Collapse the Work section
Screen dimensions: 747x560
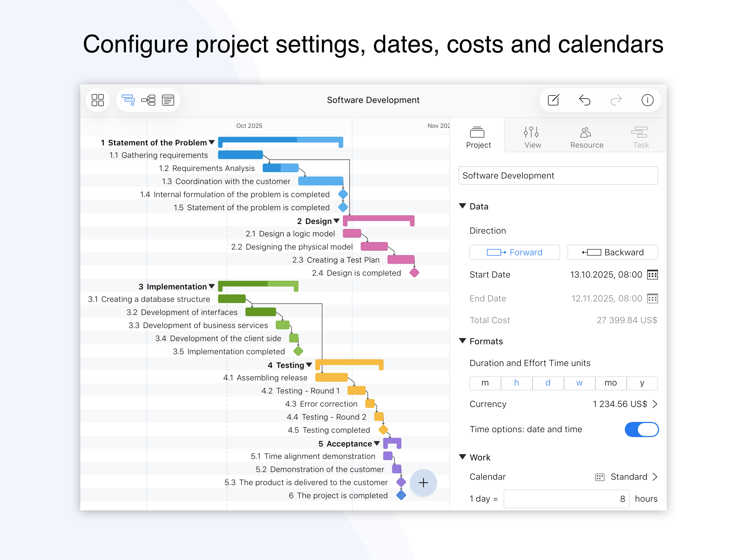pos(463,457)
